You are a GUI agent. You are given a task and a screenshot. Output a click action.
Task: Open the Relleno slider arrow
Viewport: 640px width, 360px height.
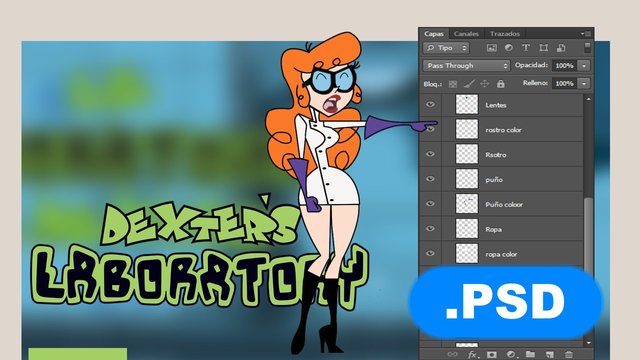pos(584,83)
